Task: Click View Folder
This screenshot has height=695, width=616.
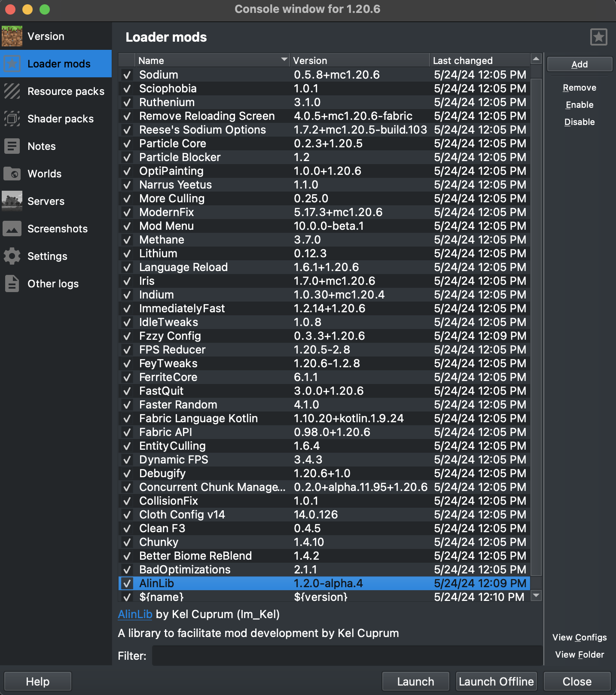Action: coord(579,655)
